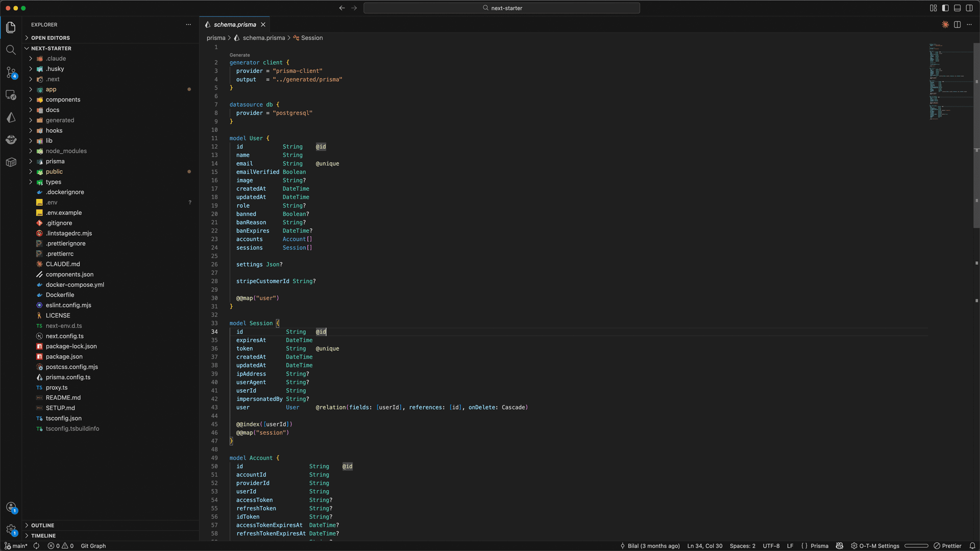Open editor More Actions ellipsis menu
The width and height of the screenshot is (980, 551).
(x=969, y=24)
